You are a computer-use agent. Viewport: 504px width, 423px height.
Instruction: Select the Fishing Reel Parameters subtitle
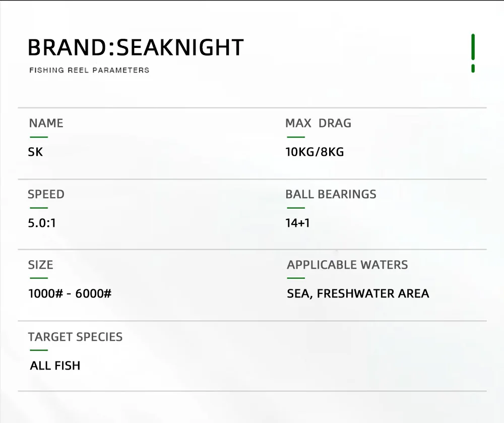click(x=89, y=70)
